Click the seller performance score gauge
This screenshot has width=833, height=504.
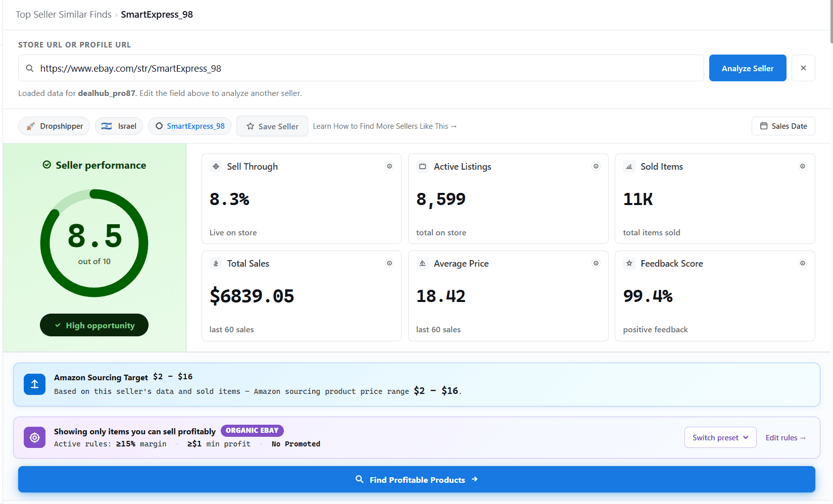point(94,243)
